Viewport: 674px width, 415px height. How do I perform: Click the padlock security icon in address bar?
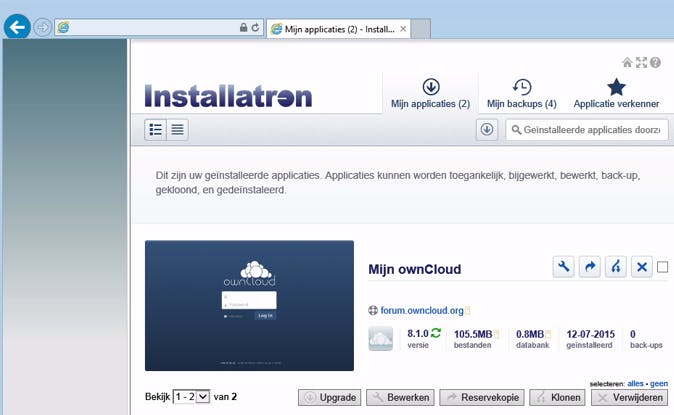[243, 28]
